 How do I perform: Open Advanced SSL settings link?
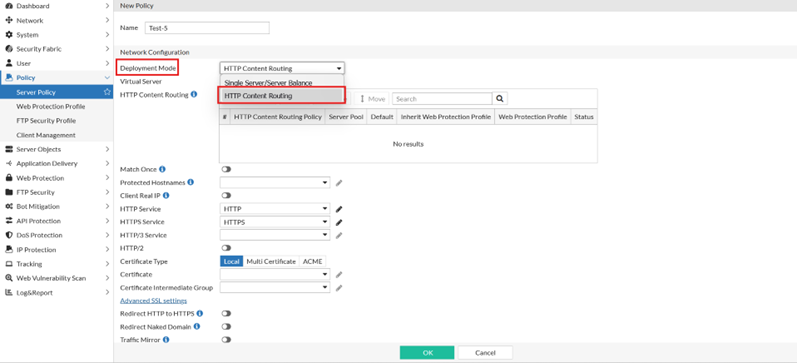pyautogui.click(x=154, y=300)
